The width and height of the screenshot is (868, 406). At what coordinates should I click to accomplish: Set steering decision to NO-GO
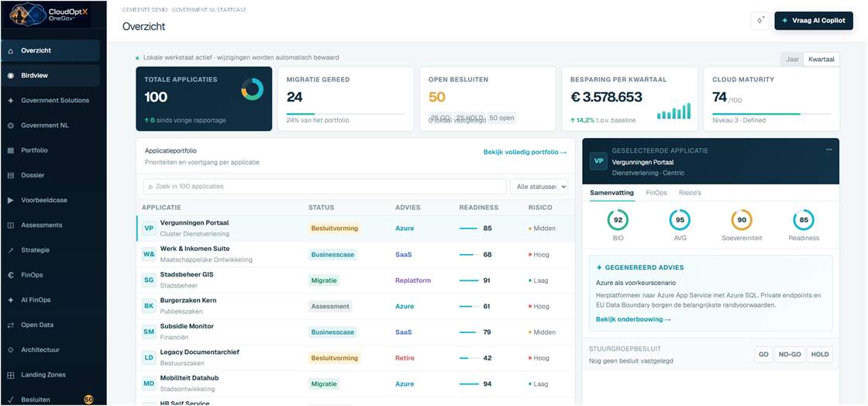point(790,355)
